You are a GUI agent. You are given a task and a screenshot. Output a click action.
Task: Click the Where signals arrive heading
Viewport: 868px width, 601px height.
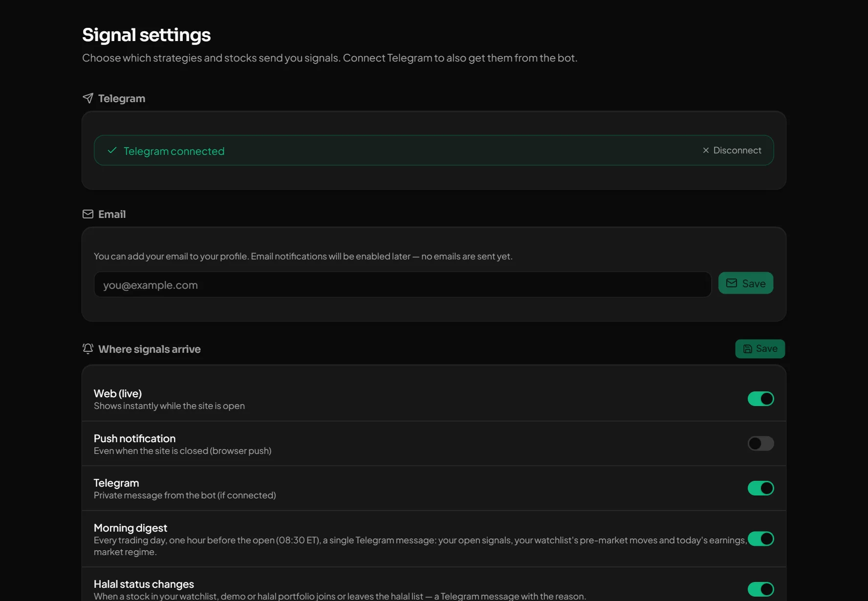coord(150,349)
